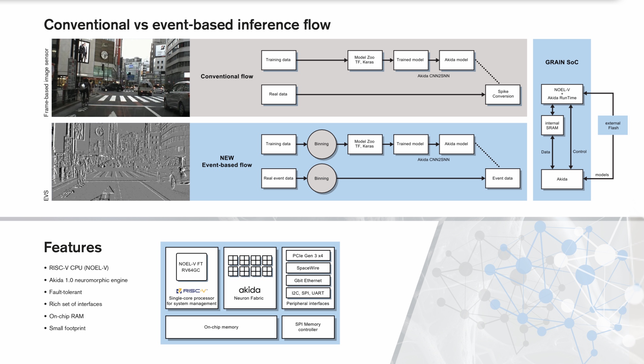The image size is (644, 364).
Task: Click Training data box in Event-based flow
Action: tap(279, 144)
